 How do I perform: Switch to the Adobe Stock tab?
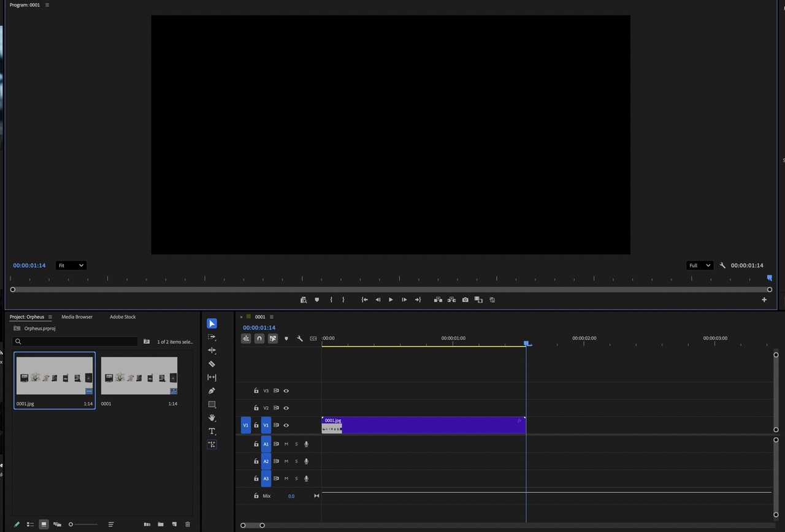123,317
